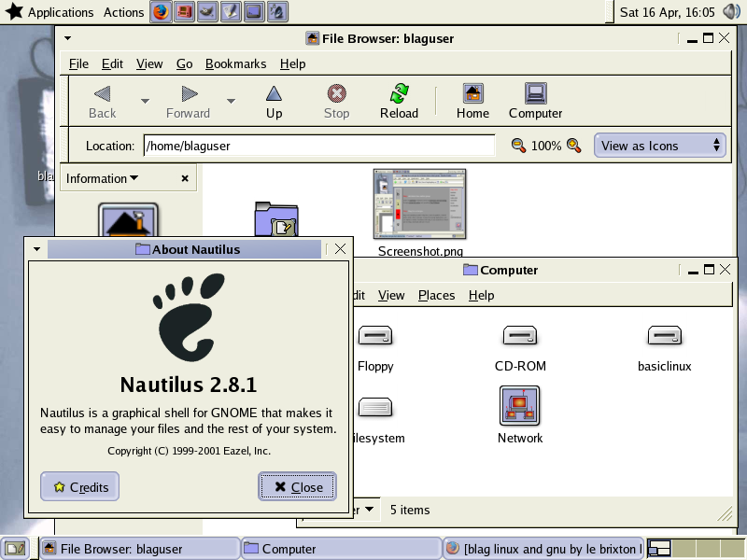Open the View as Icons dropdown
Screen dimensions: 747x560
coord(660,146)
